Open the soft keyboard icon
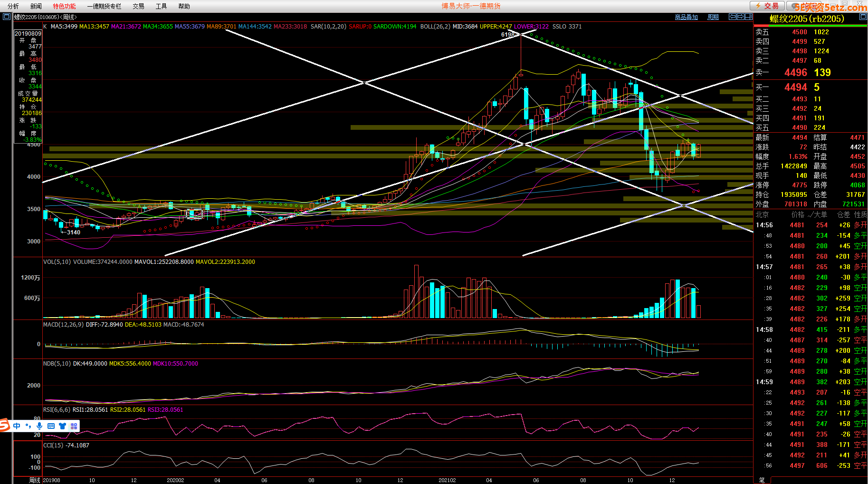This screenshot has height=484, width=868. pos(51,426)
